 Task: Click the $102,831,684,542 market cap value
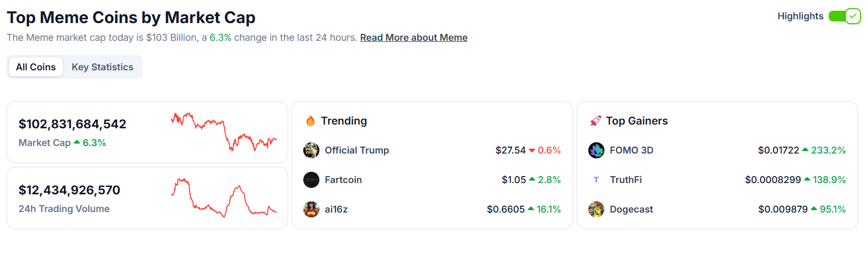tap(72, 124)
